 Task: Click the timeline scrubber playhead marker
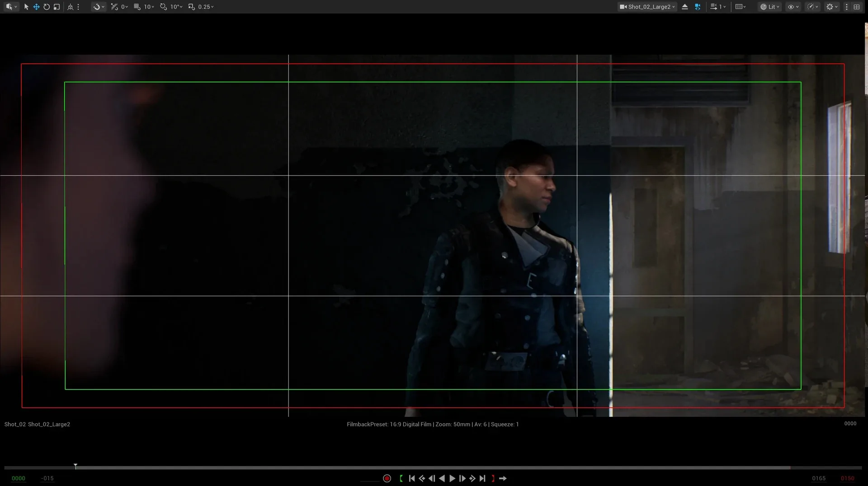click(75, 466)
